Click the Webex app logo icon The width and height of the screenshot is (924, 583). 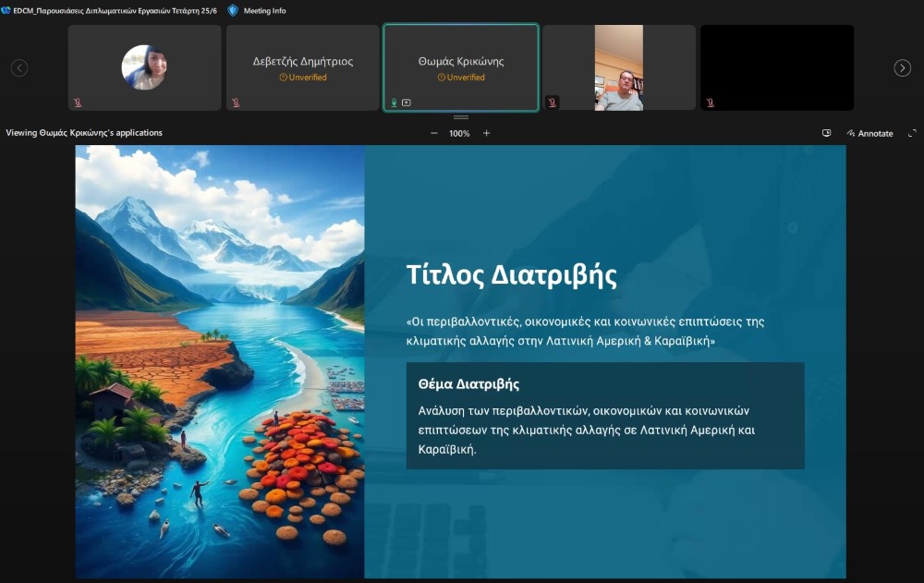[x=6, y=10]
